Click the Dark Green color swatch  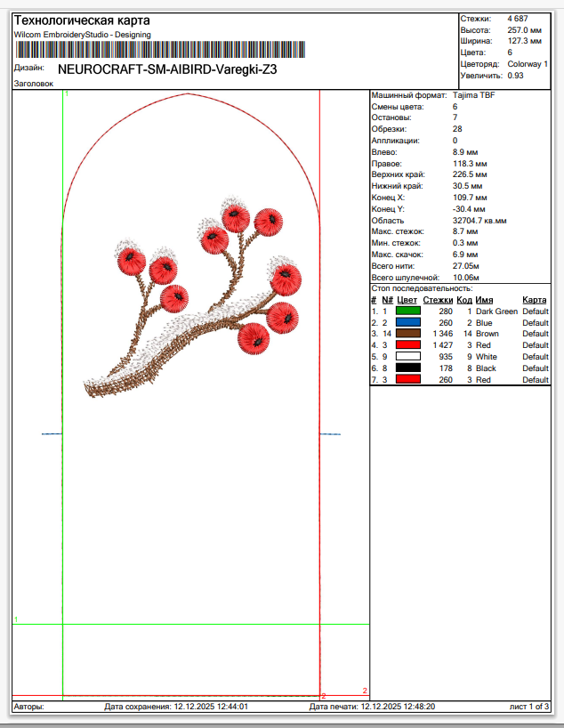pos(407,311)
